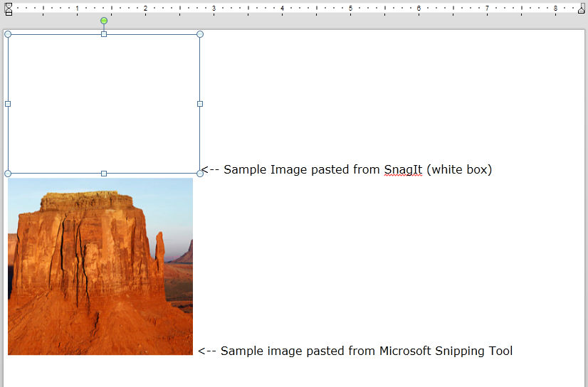This screenshot has width=588, height=387.
Task: Click the word Microsoft in the caption
Action: 405,351
